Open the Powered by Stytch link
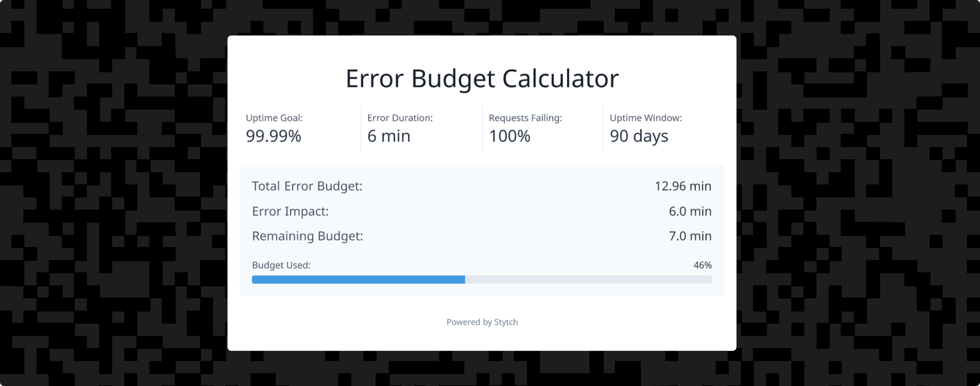The height and width of the screenshot is (386, 980). (482, 322)
